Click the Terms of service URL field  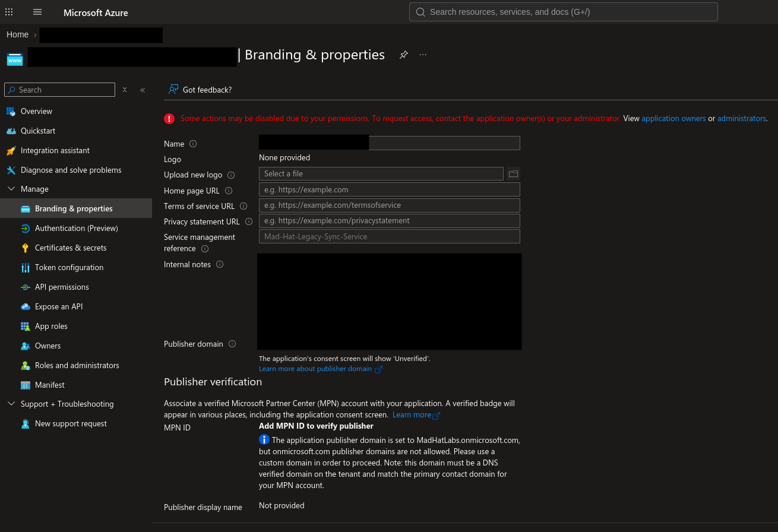pyautogui.click(x=390, y=205)
